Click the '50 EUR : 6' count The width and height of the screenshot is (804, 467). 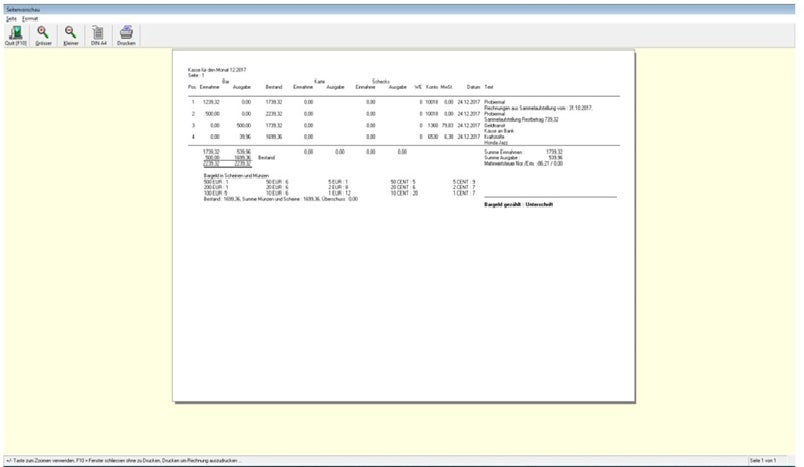(x=277, y=182)
